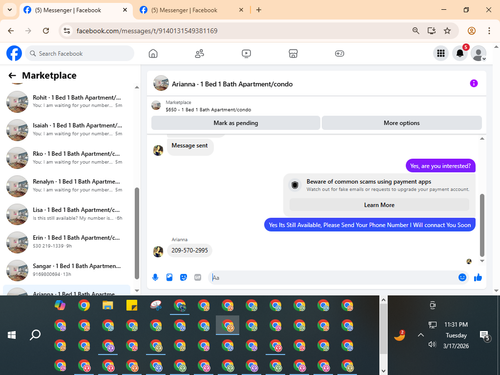Open the emoji picker in message box

coord(462,277)
